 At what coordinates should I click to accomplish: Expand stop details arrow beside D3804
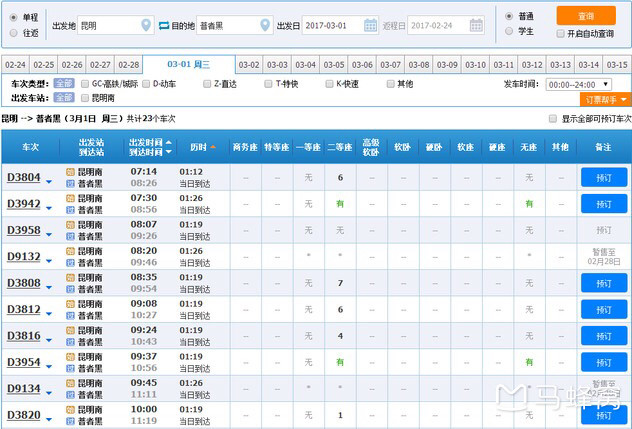(x=48, y=178)
